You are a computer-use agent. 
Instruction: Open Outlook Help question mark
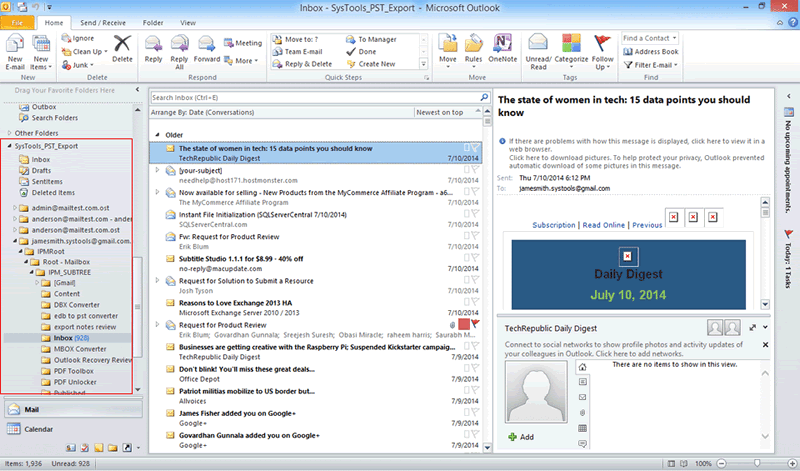pos(793,22)
